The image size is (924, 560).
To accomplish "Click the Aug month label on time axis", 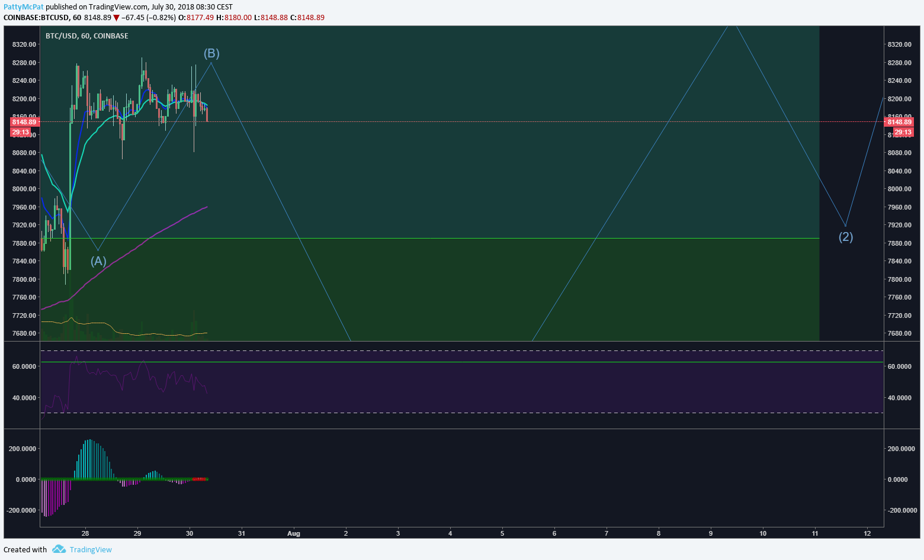I will (294, 533).
